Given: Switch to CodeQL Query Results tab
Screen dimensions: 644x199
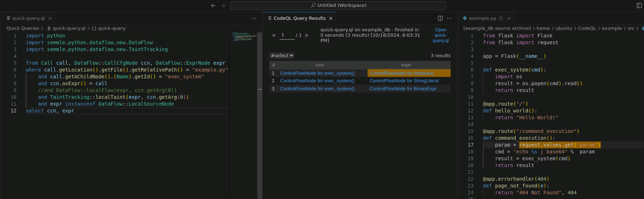Looking at the screenshot, I should (300, 18).
